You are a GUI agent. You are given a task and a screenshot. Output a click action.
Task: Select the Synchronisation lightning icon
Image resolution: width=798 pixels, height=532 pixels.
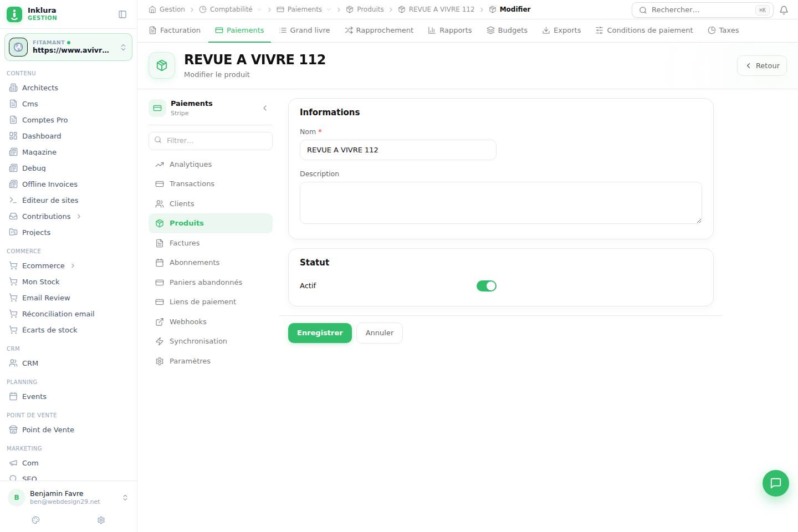(160, 341)
